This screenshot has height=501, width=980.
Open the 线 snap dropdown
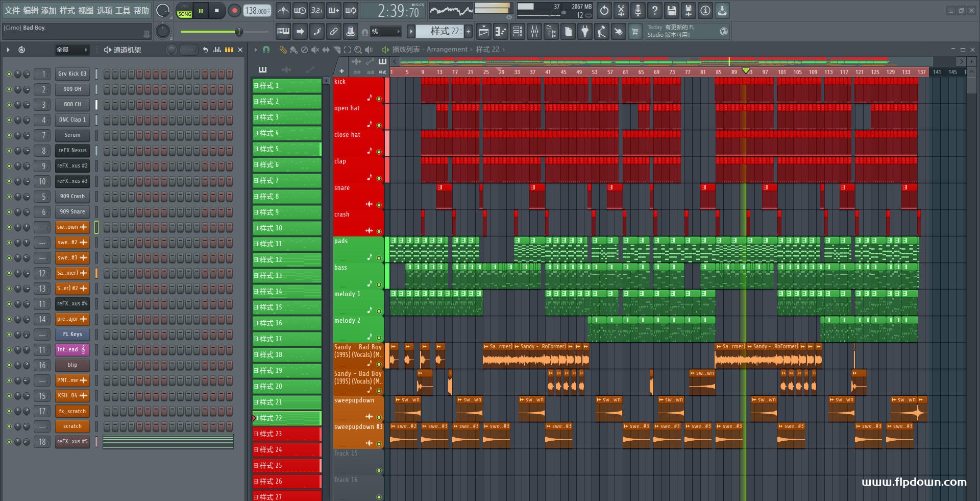pyautogui.click(x=385, y=32)
